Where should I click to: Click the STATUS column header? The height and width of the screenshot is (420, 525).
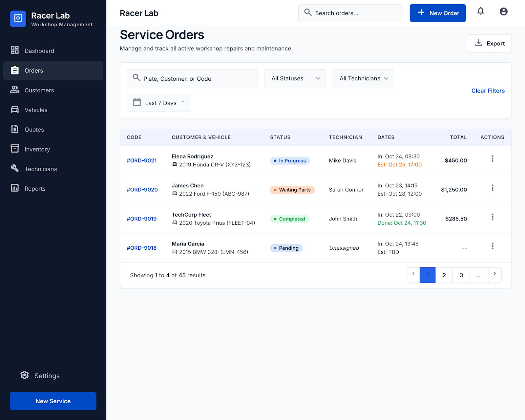280,137
